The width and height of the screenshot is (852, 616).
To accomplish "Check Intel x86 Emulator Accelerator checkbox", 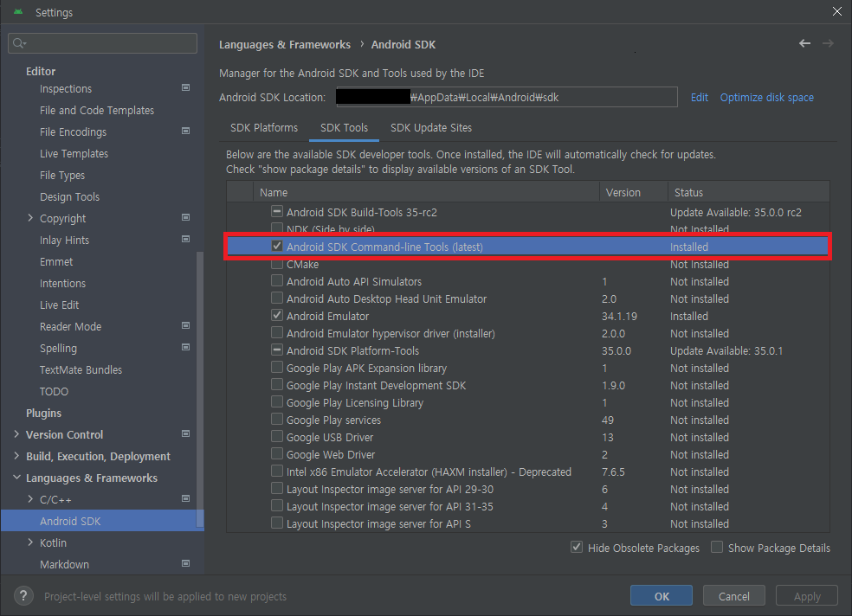I will click(277, 472).
